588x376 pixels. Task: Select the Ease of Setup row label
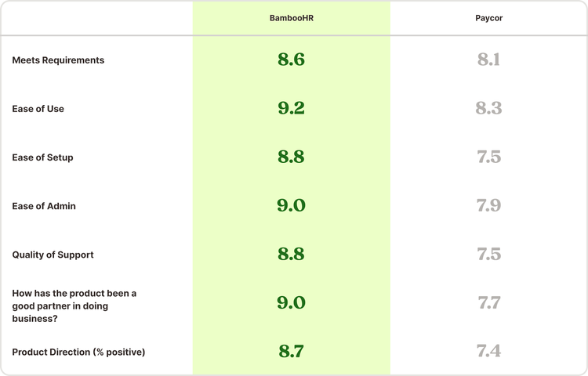pos(42,157)
